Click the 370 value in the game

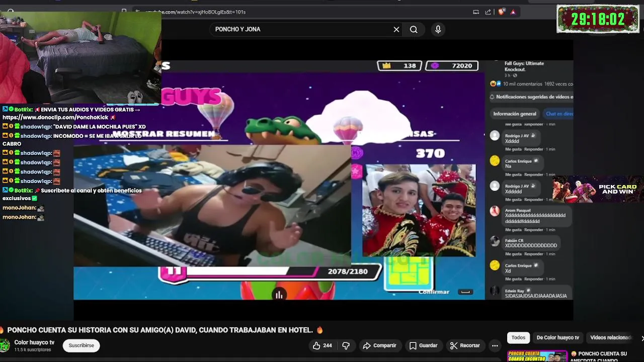pos(430,153)
